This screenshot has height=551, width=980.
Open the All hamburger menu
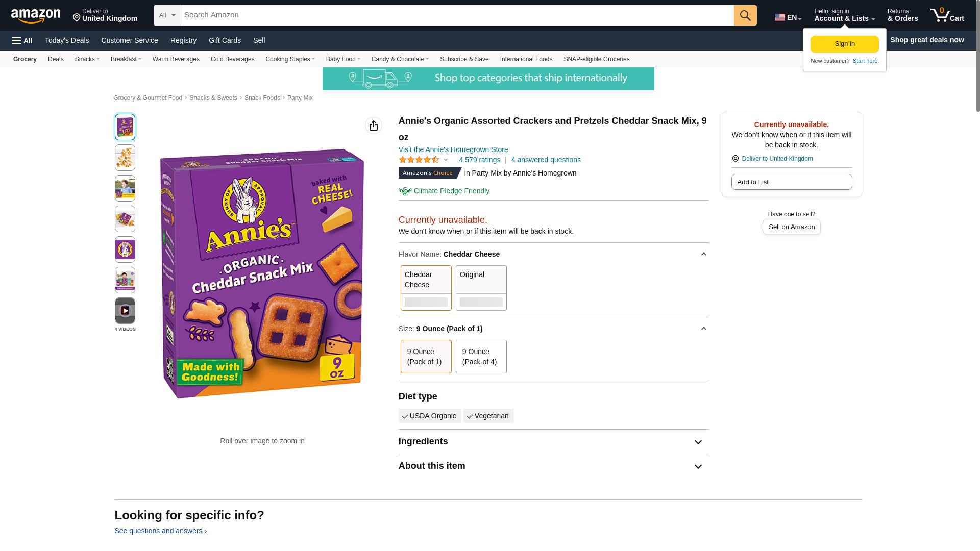[22, 41]
